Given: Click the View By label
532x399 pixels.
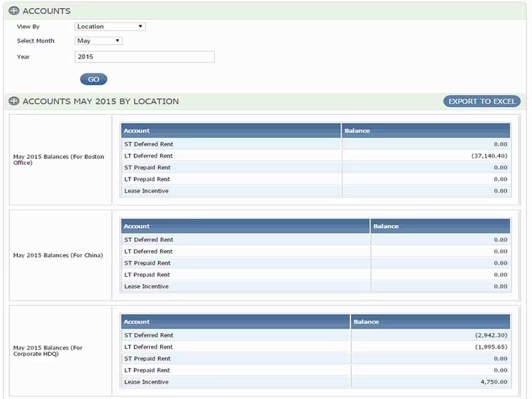Looking at the screenshot, I should pyautogui.click(x=28, y=27).
